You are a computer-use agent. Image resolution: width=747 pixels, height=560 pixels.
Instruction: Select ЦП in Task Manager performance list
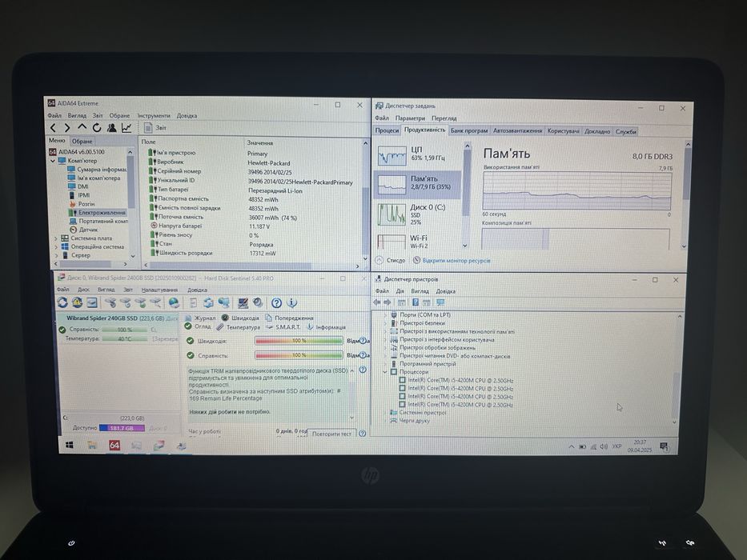click(x=418, y=154)
